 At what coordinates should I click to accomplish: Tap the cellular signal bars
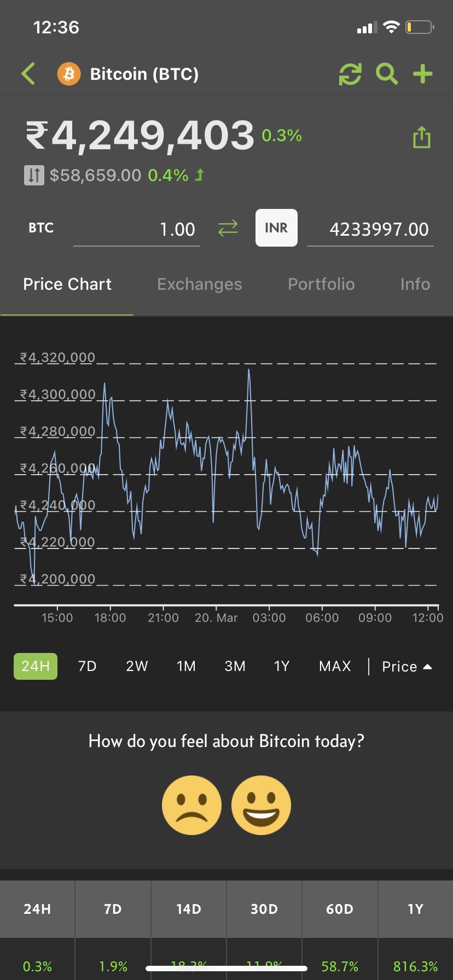367,27
